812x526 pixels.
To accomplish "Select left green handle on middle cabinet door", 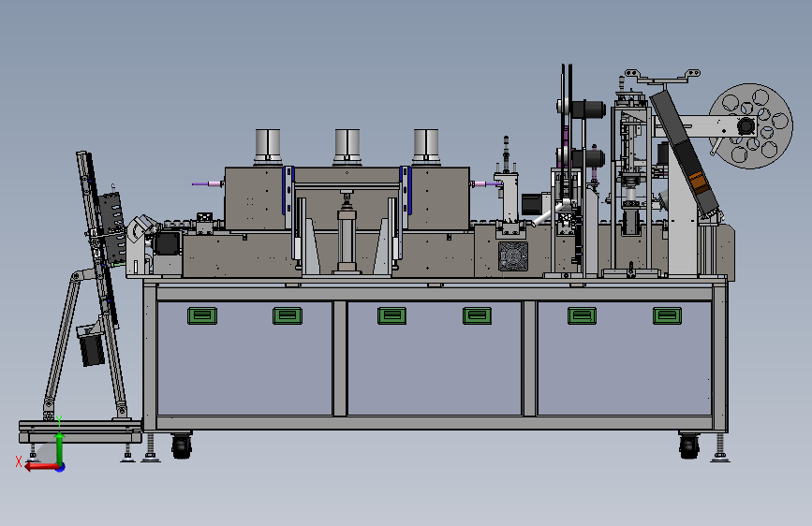I will [x=392, y=315].
